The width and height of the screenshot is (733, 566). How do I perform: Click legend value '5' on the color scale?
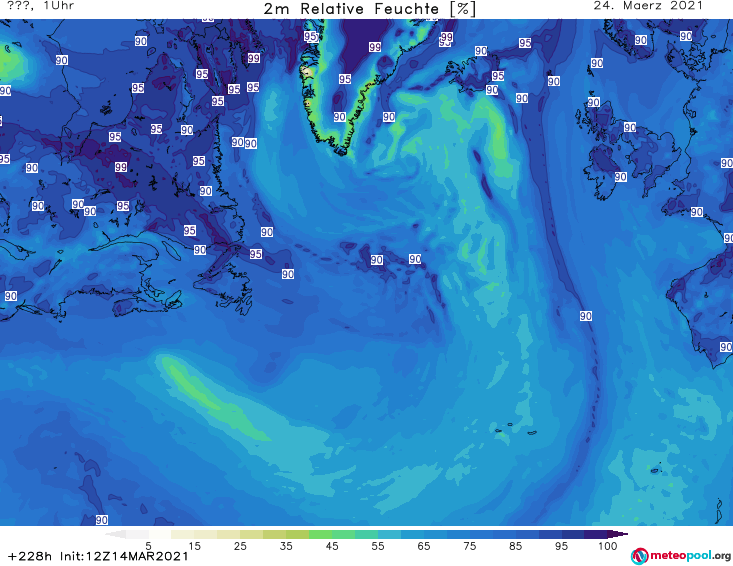coord(148,546)
